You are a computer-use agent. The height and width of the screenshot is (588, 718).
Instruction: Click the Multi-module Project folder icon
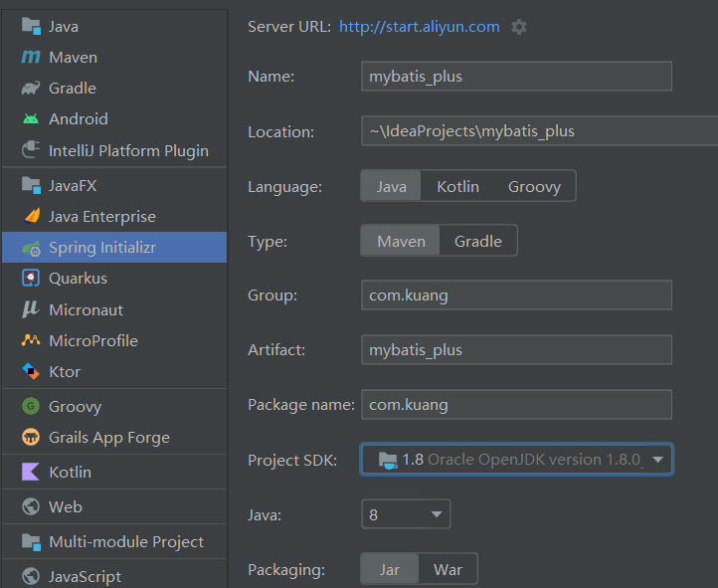pos(31,542)
